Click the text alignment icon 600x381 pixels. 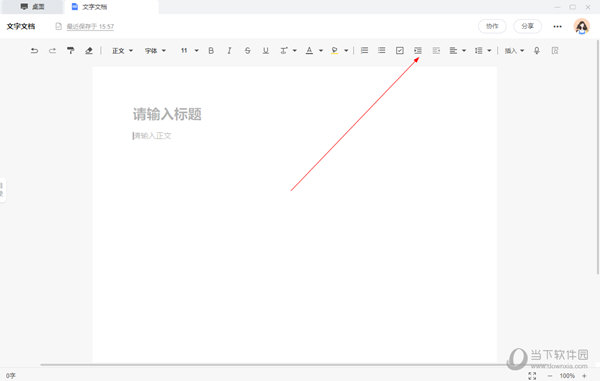point(453,50)
